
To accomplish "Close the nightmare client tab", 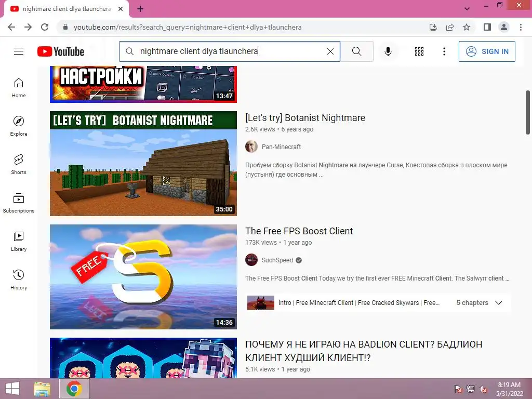I will (121, 9).
